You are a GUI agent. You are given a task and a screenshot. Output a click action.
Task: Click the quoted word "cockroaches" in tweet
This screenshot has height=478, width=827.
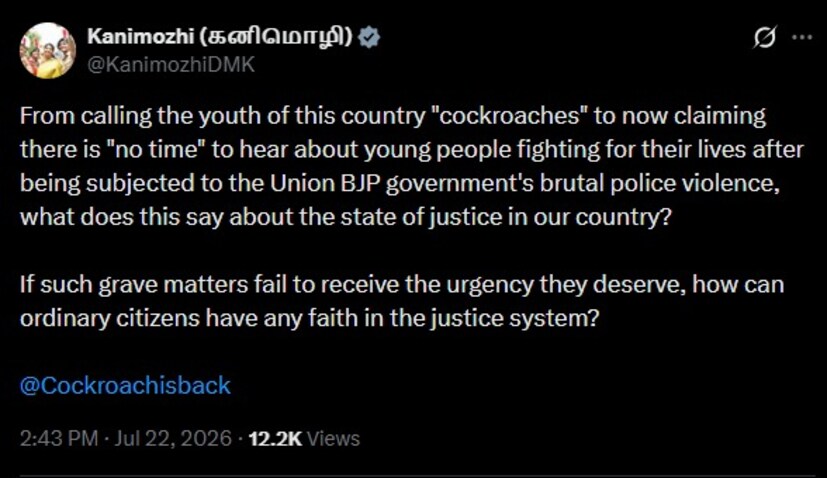pos(509,116)
